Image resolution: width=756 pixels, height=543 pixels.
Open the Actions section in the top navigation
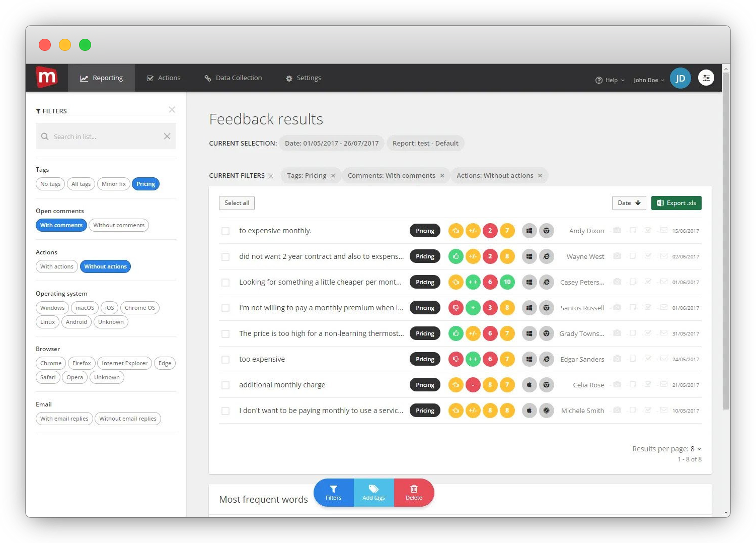pyautogui.click(x=164, y=78)
